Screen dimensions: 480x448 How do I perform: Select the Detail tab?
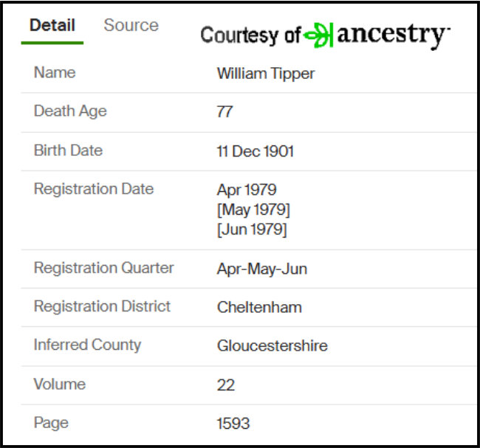(x=52, y=25)
